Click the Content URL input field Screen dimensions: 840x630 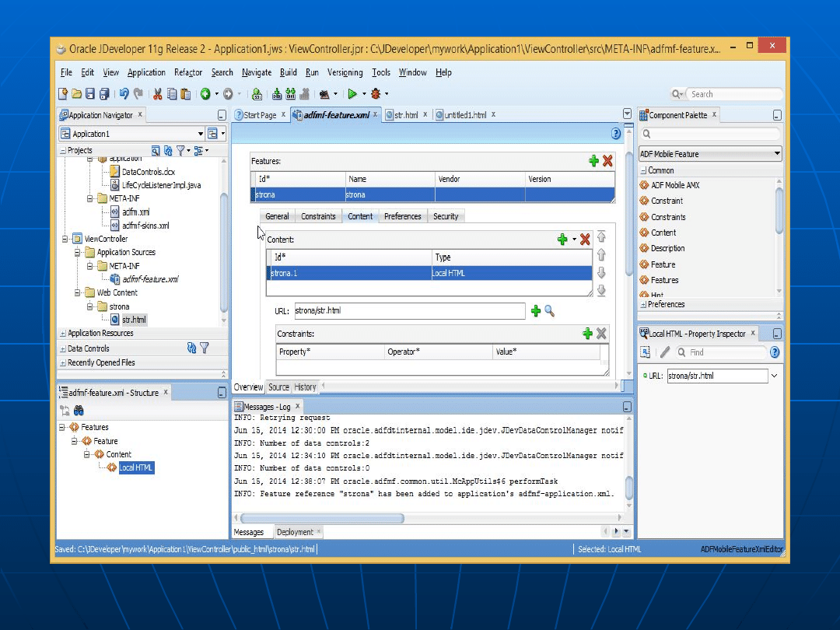tap(410, 310)
